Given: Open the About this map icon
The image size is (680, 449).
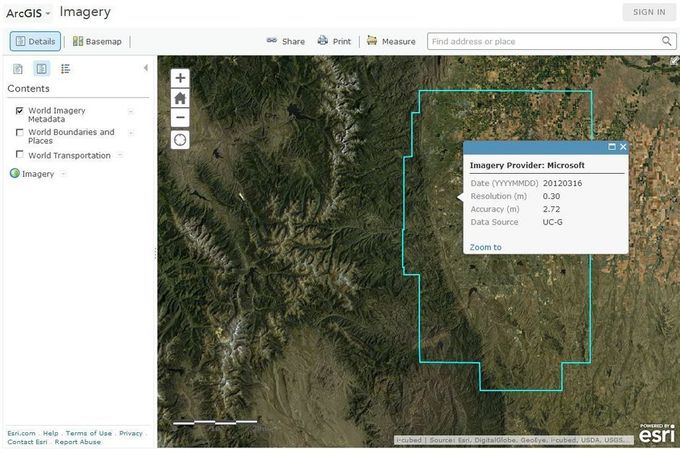Looking at the screenshot, I should pyautogui.click(x=18, y=68).
